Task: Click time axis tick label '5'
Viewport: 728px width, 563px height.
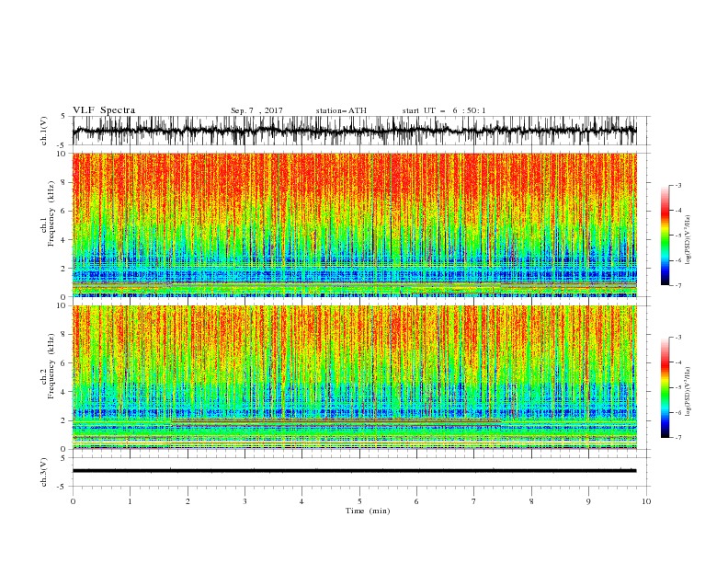Action: 359,501
